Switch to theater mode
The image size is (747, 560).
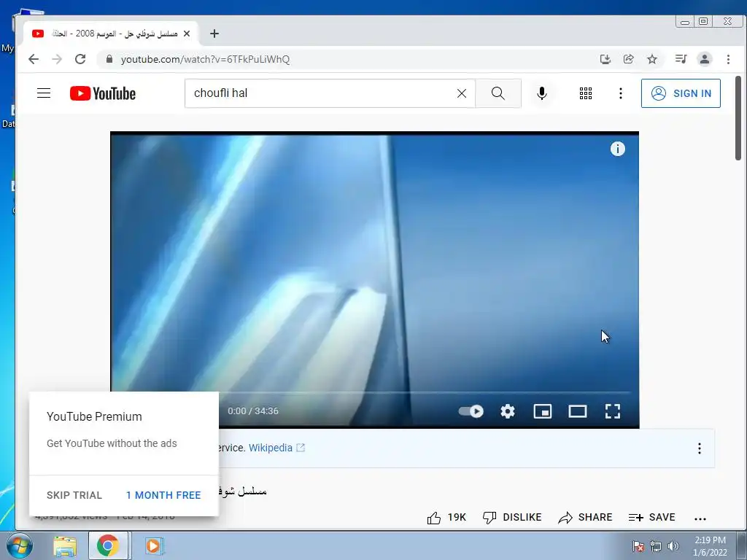click(x=578, y=411)
